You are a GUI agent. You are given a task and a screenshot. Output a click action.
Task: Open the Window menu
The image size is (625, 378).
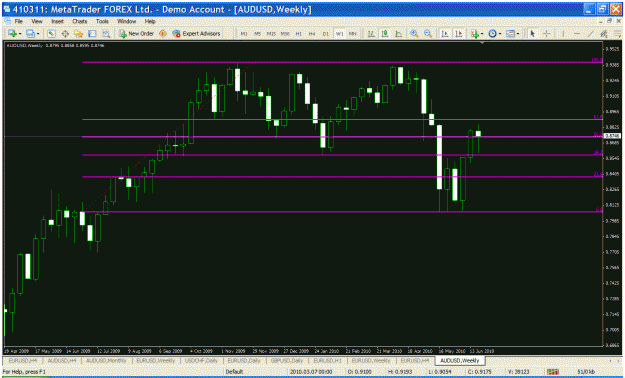point(126,21)
